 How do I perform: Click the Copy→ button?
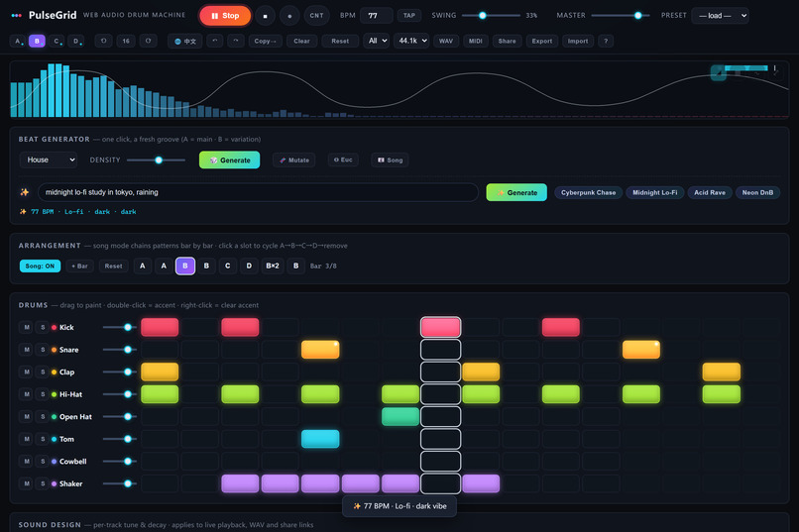265,42
